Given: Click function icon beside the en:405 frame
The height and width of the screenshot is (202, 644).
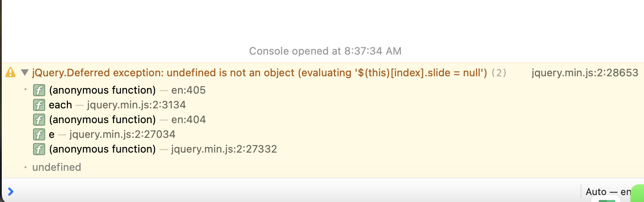Looking at the screenshot, I should (39, 91).
